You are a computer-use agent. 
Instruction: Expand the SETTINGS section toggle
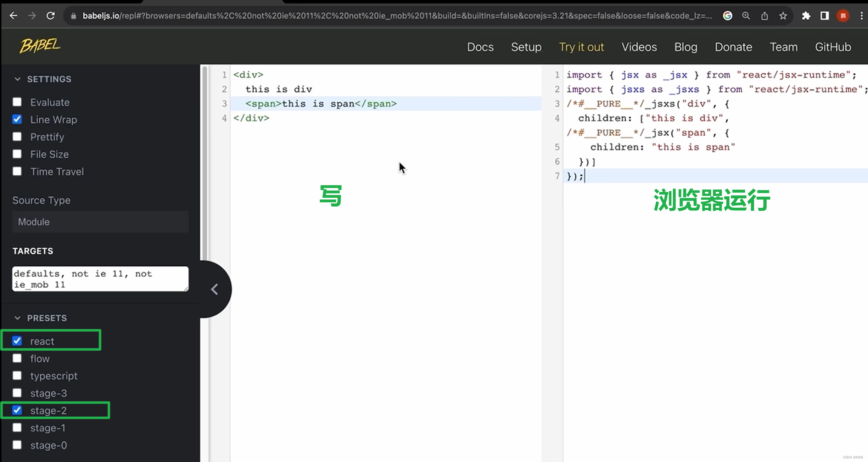pos(17,79)
